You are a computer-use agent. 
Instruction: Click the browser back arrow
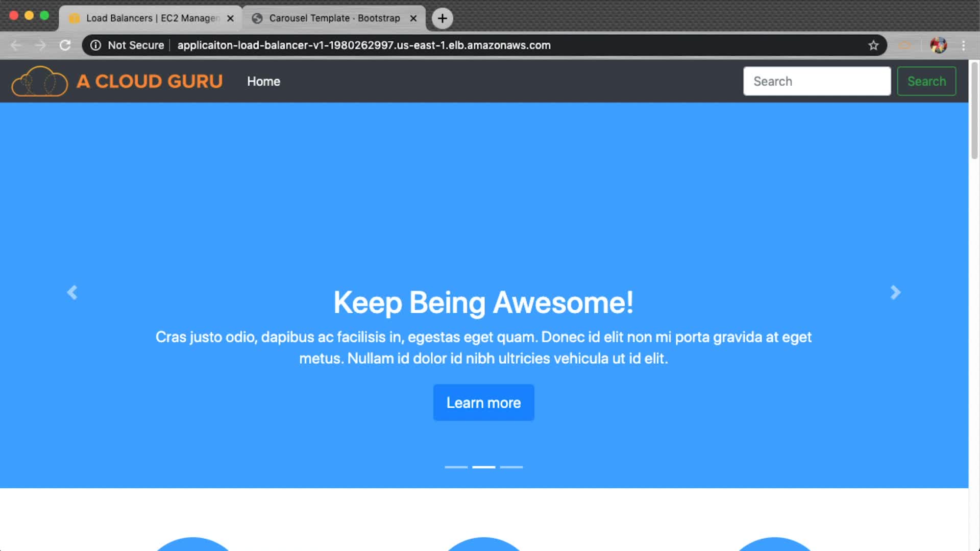pos(16,45)
